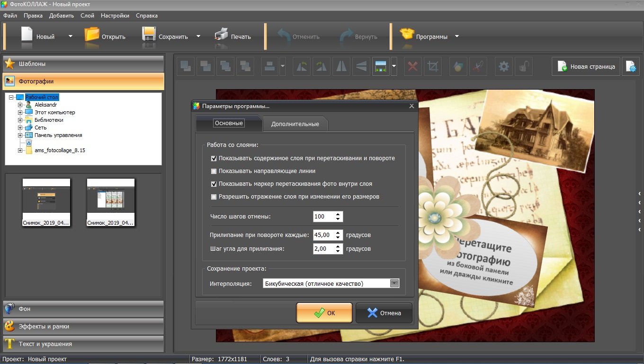Click the fit-to-width icon in toolbar
Viewport: 644px width, 364px height.
pos(381,67)
